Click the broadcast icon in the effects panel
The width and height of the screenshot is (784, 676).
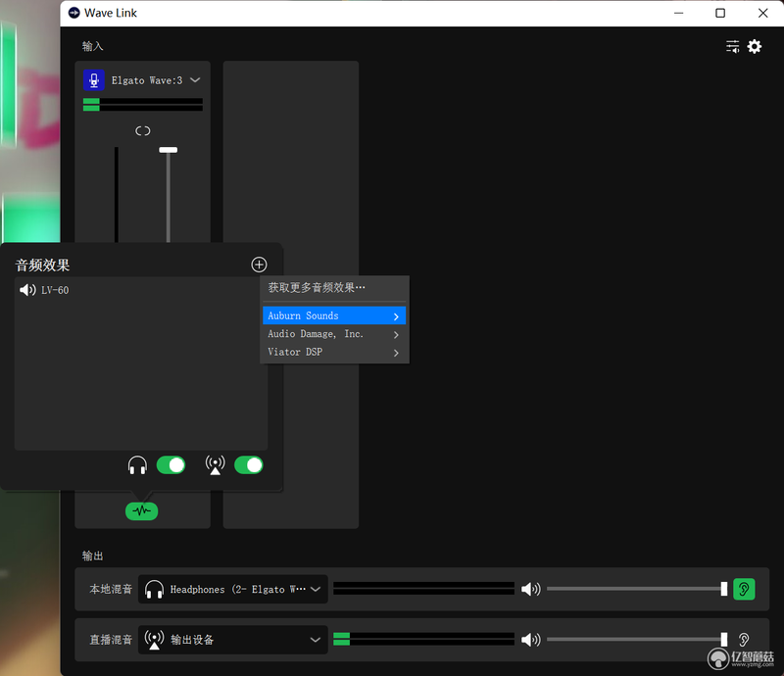pyautogui.click(x=215, y=465)
